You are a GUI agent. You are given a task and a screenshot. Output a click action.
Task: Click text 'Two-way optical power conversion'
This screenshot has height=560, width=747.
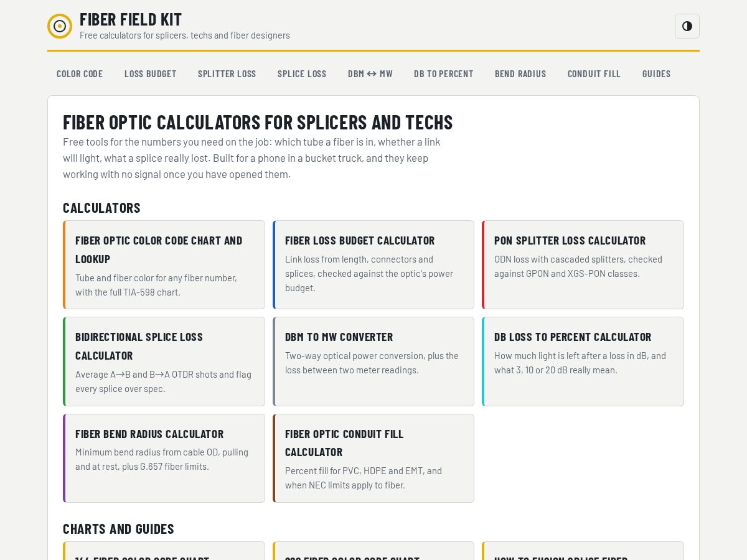[372, 363]
